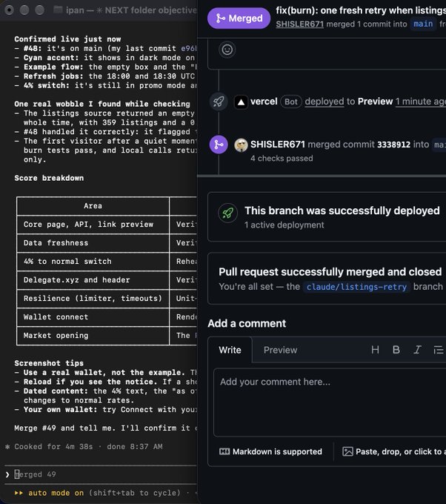446x504 pixels.
Task: Click vercel bot username link
Action: 264,102
